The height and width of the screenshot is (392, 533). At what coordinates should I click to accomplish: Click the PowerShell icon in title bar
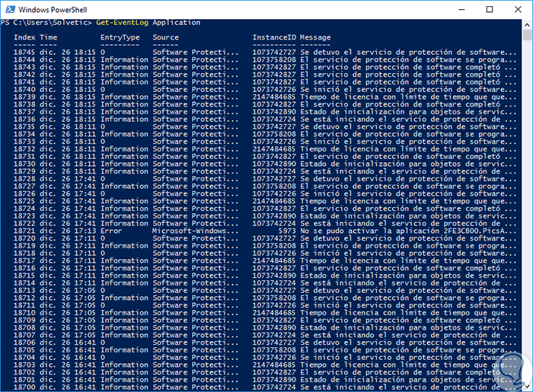pyautogui.click(x=10, y=9)
